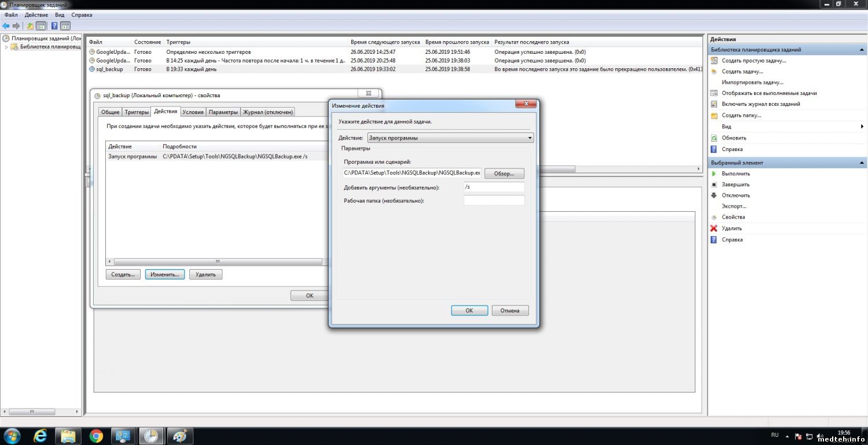Collapse the Выбранный элемент section
Image resolution: width=868 pixels, height=445 pixels.
pyautogui.click(x=862, y=163)
